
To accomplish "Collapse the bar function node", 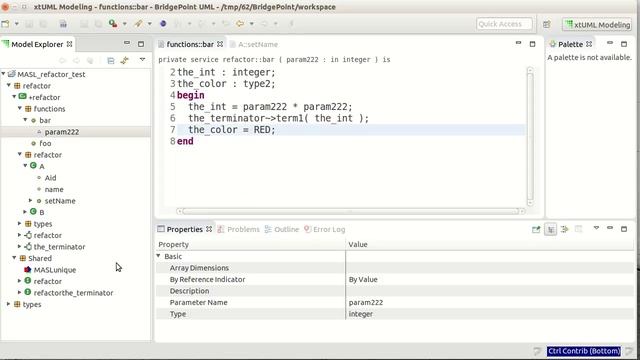I will coord(25,120).
